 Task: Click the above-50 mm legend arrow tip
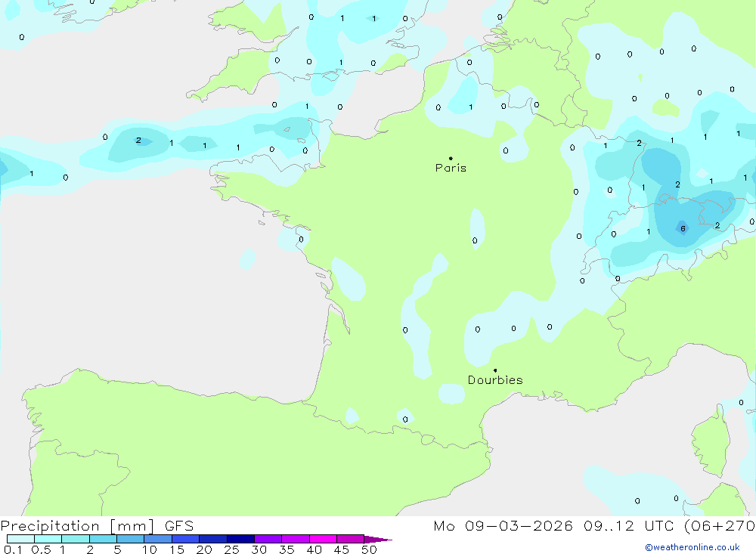[378, 540]
